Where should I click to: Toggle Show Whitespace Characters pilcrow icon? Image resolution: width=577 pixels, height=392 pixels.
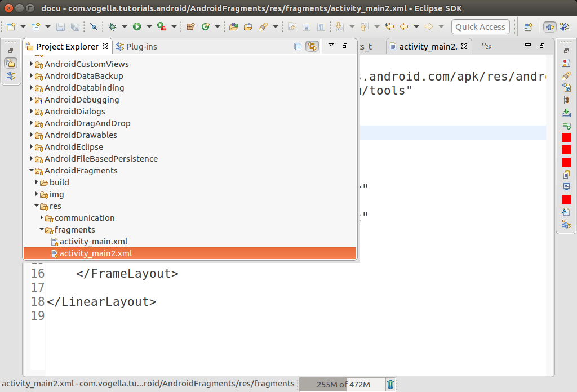[321, 26]
